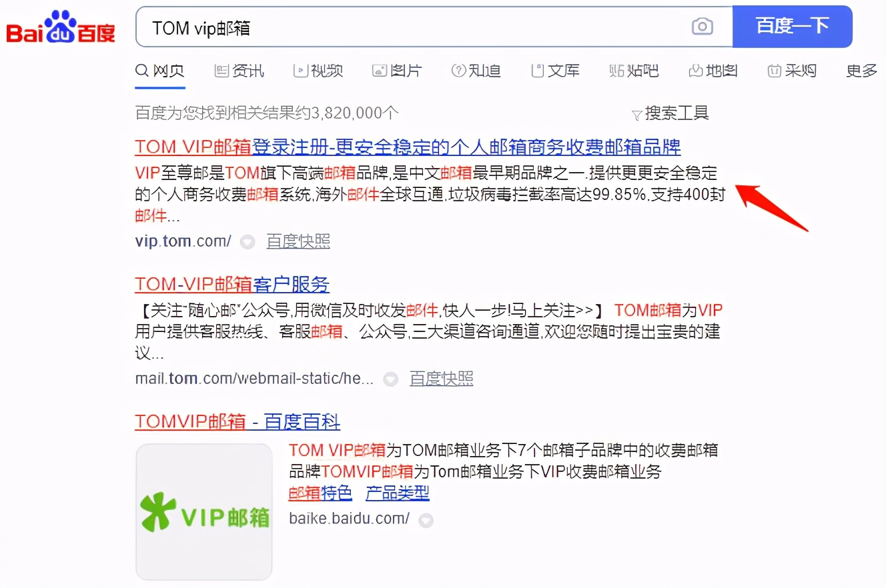Open TOM-VIP邮箱客户服务 result link

tap(232, 285)
